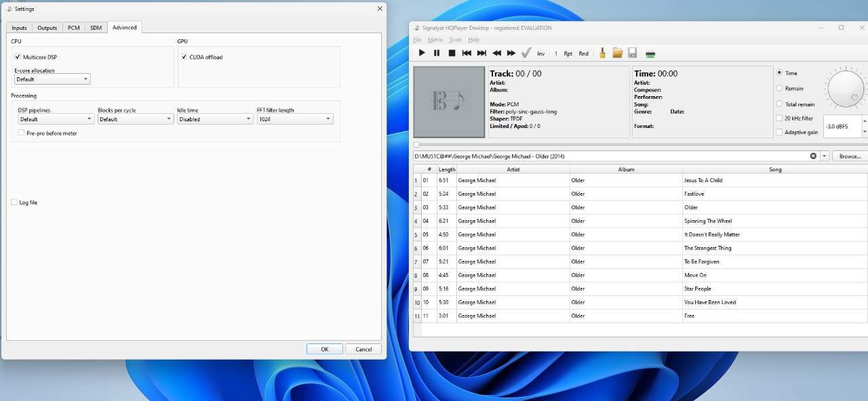This screenshot has height=401, width=868.
Task: Sort playlist by Artist column header
Action: pyautogui.click(x=513, y=169)
